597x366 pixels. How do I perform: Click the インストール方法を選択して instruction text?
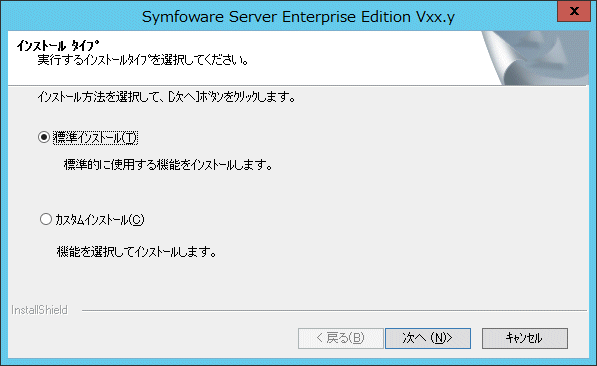click(166, 97)
